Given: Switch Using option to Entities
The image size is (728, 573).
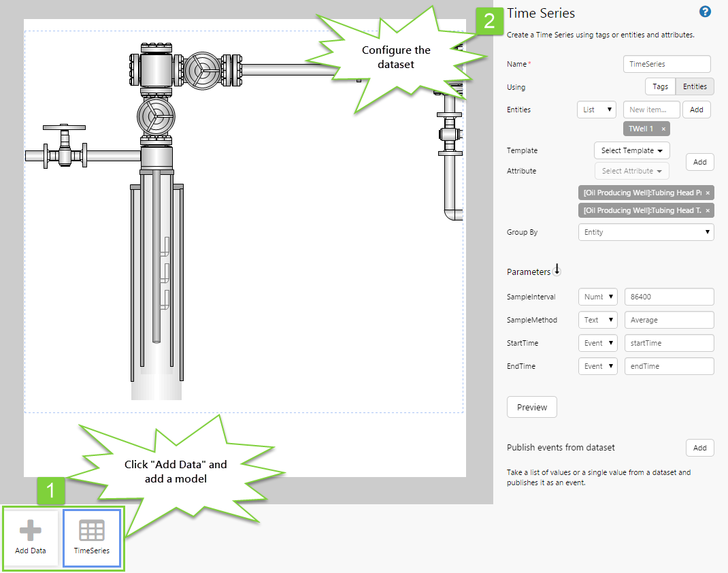Looking at the screenshot, I should click(x=695, y=87).
